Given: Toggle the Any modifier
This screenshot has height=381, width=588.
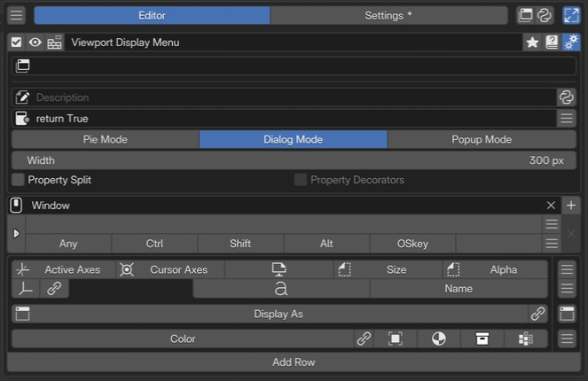Looking at the screenshot, I should click(x=68, y=244).
